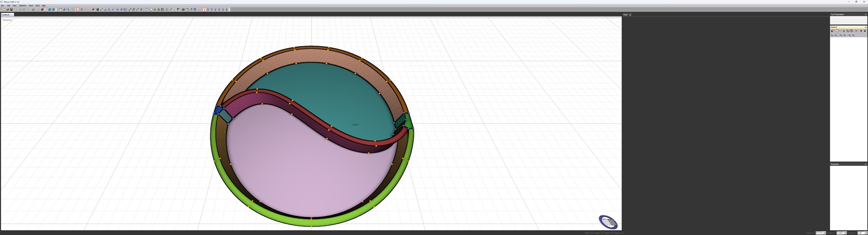868x235 pixels.
Task: Toggle the highlighted snap arrow button
Action: tap(204, 9)
